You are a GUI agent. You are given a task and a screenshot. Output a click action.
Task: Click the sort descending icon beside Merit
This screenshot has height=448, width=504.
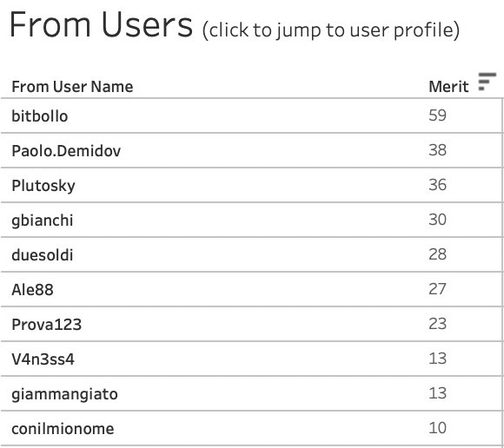click(x=487, y=82)
